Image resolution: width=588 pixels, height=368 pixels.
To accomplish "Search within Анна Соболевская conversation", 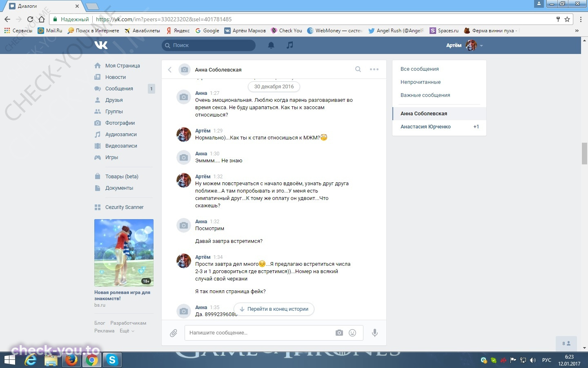I will (358, 70).
